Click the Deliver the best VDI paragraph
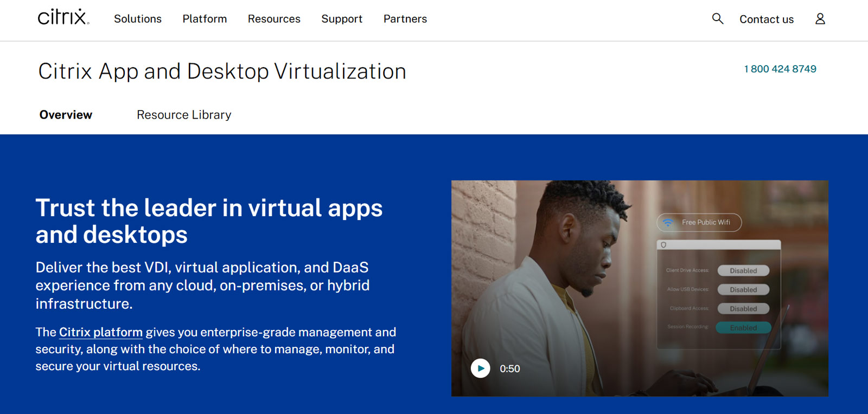Viewport: 868px width, 414px height. click(202, 286)
